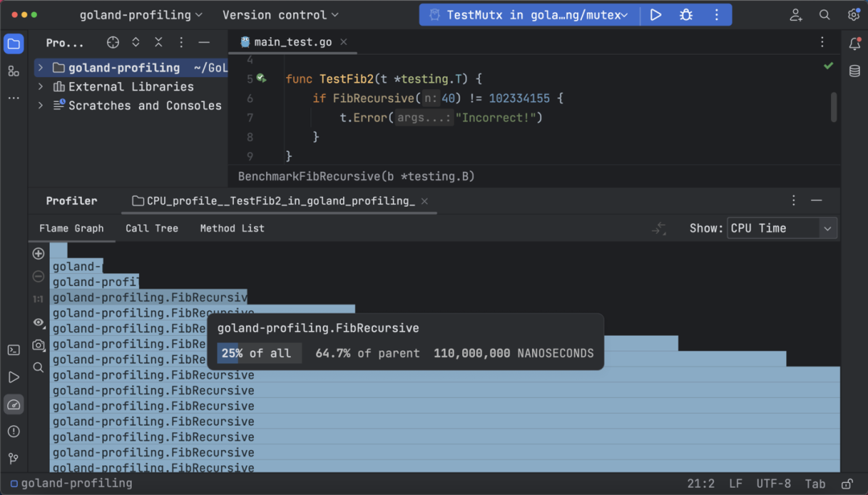Image resolution: width=868 pixels, height=495 pixels.
Task: Open the Terminal tool window
Action: (14, 350)
